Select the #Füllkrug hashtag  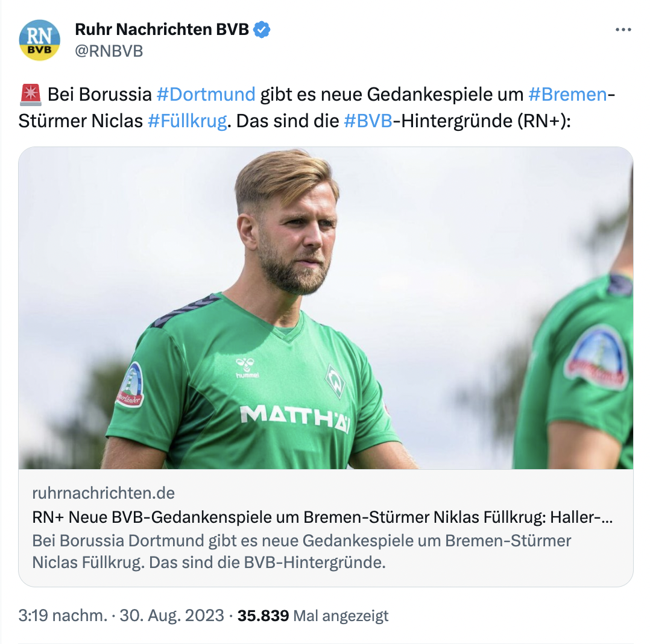tap(187, 121)
